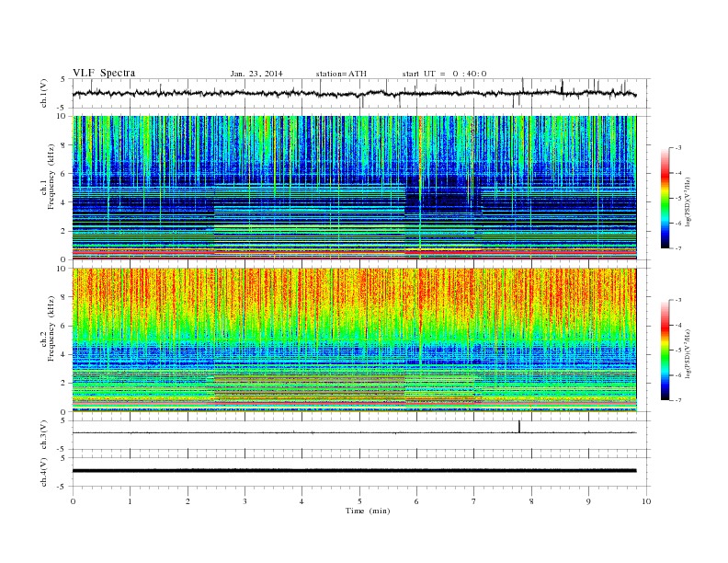Click time axis tick label "6"
The height and width of the screenshot is (563, 728).
click(x=417, y=501)
